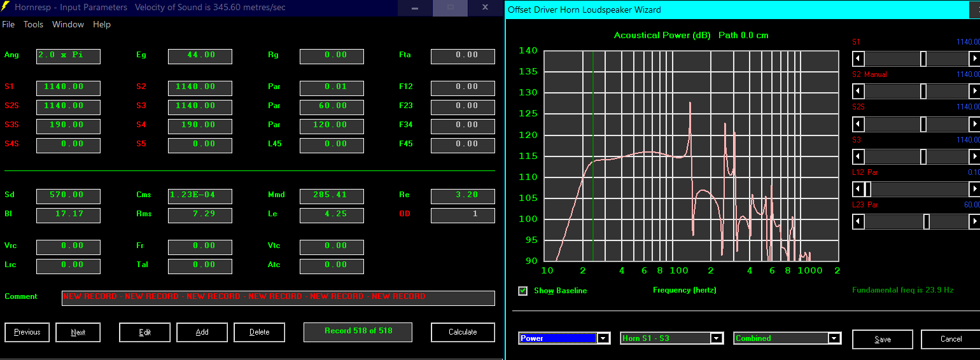Click left arrow of L23 Par slider
Viewport: 980px width, 360px height.
pos(858,221)
